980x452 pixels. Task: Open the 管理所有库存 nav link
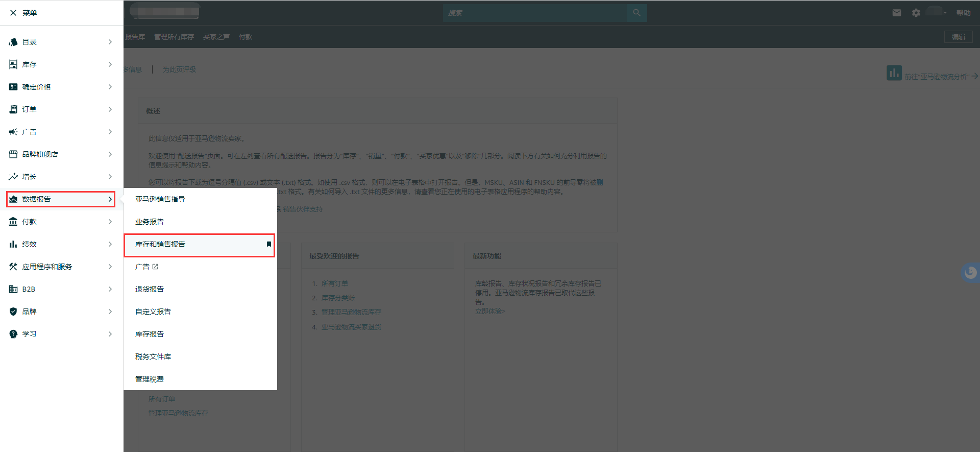point(174,37)
